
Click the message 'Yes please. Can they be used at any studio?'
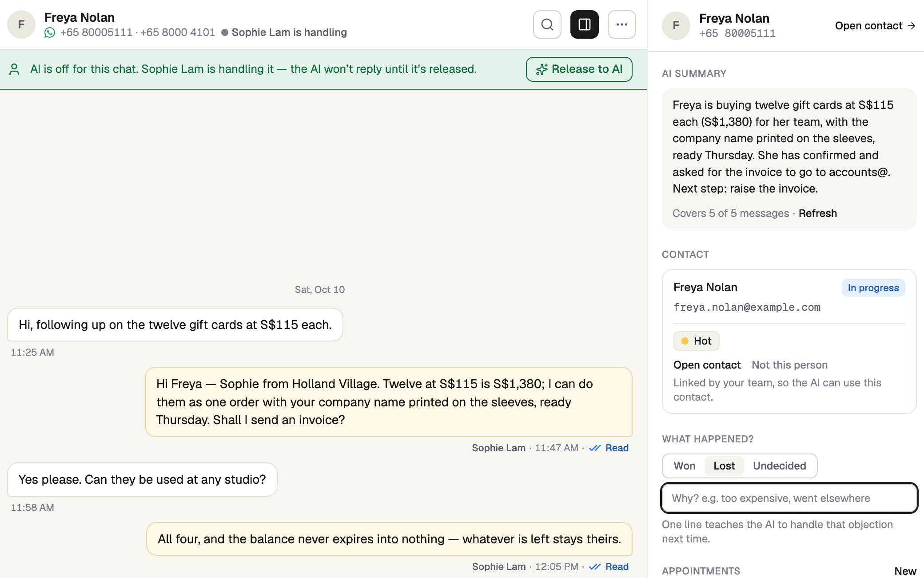pyautogui.click(x=142, y=480)
